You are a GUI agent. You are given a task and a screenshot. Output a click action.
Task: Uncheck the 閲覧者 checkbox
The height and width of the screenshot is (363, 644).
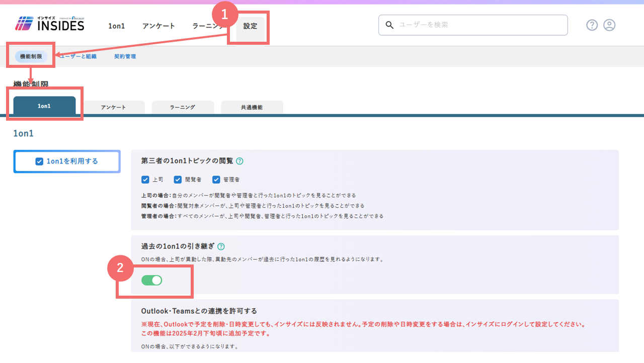click(178, 179)
